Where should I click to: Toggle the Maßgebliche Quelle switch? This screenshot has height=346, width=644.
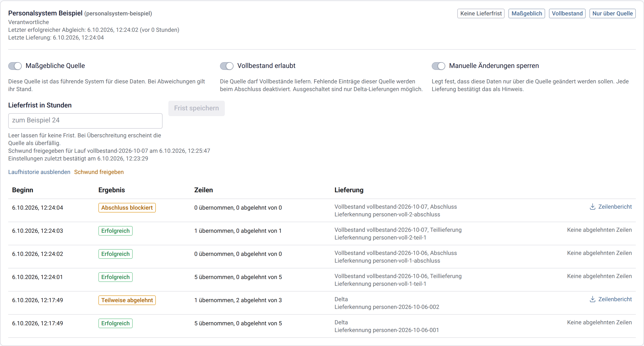pos(15,66)
